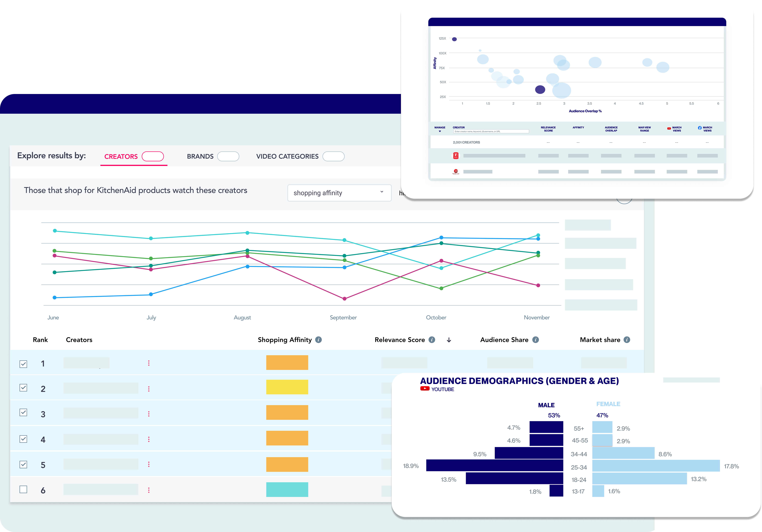
Task: Uncheck the rank 3 creator checkbox
Action: 23,413
